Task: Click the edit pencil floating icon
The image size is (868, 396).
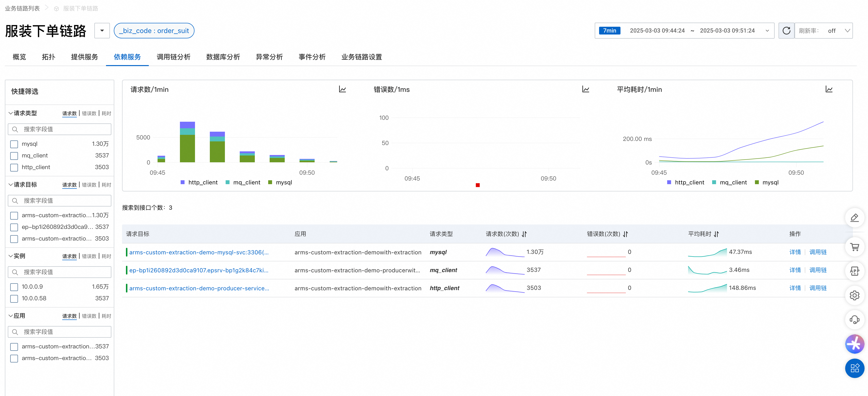Action: [855, 218]
